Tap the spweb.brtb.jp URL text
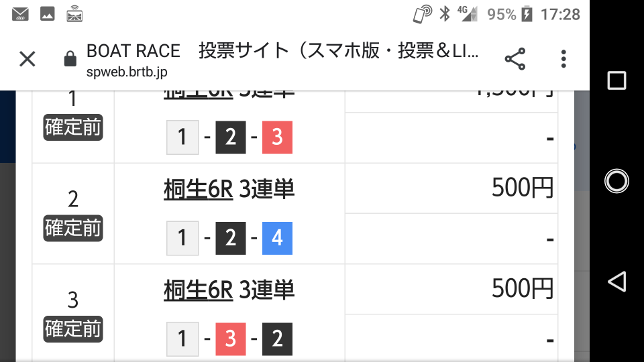 [x=127, y=72]
